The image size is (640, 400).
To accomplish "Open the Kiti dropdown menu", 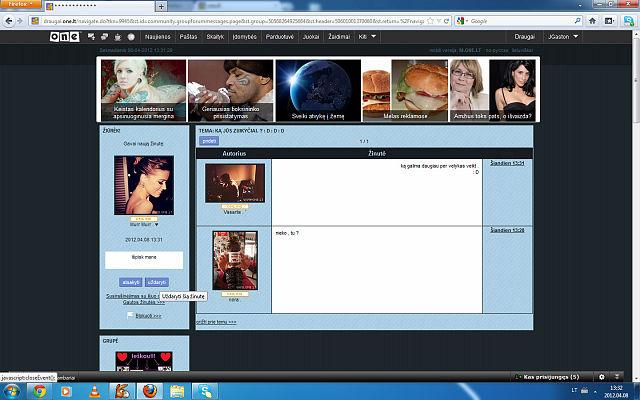I will [367, 37].
